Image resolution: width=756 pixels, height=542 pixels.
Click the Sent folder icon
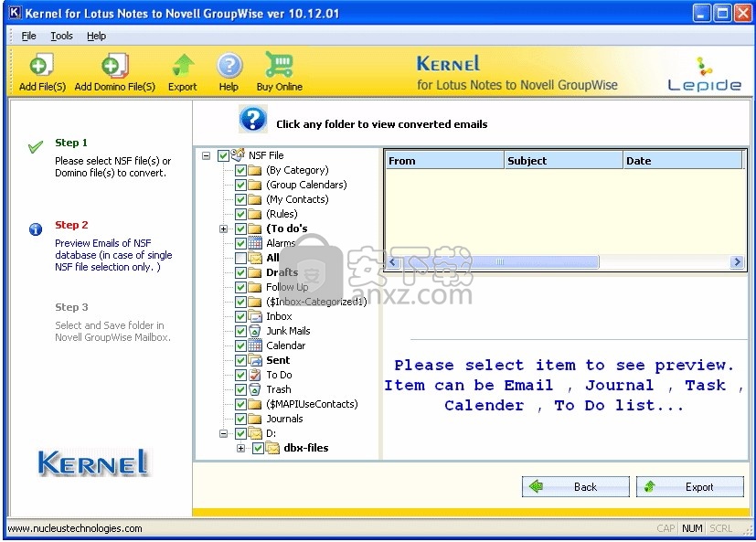(254, 360)
